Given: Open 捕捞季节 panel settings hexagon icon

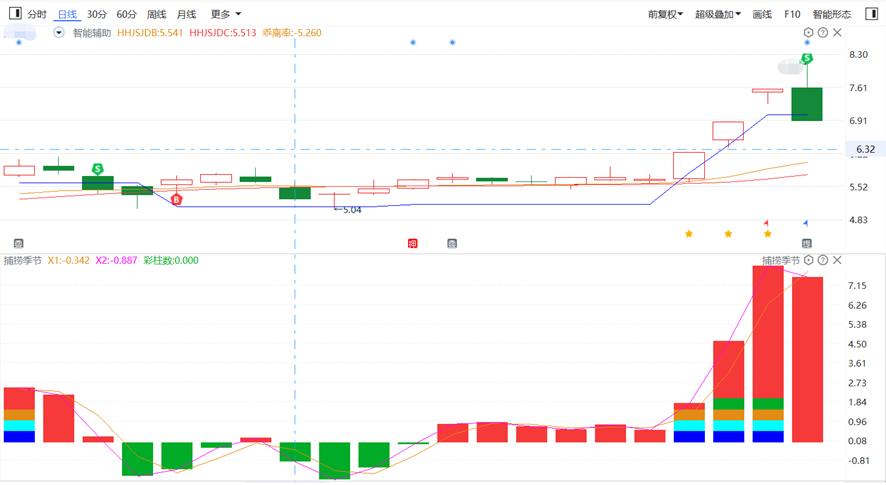Looking at the screenshot, I should point(808,260).
